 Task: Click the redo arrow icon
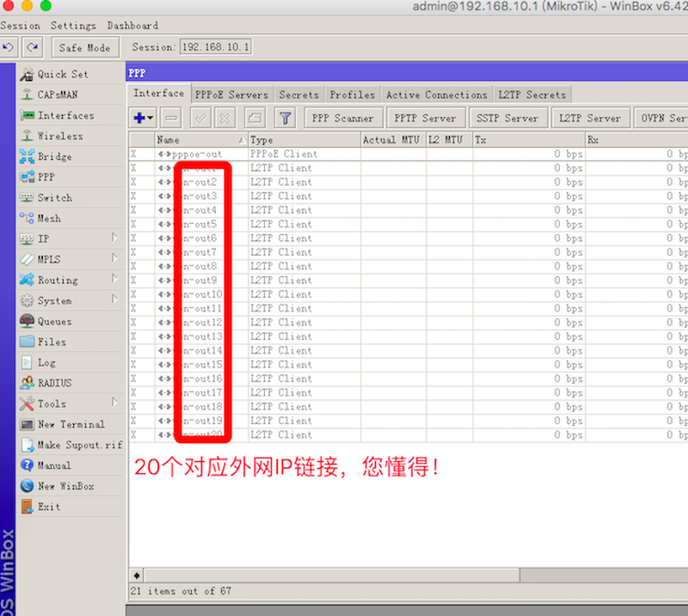32,47
